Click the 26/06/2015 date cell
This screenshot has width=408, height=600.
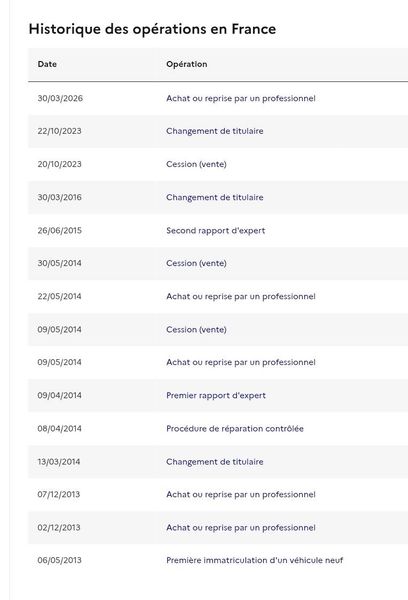[x=59, y=230]
